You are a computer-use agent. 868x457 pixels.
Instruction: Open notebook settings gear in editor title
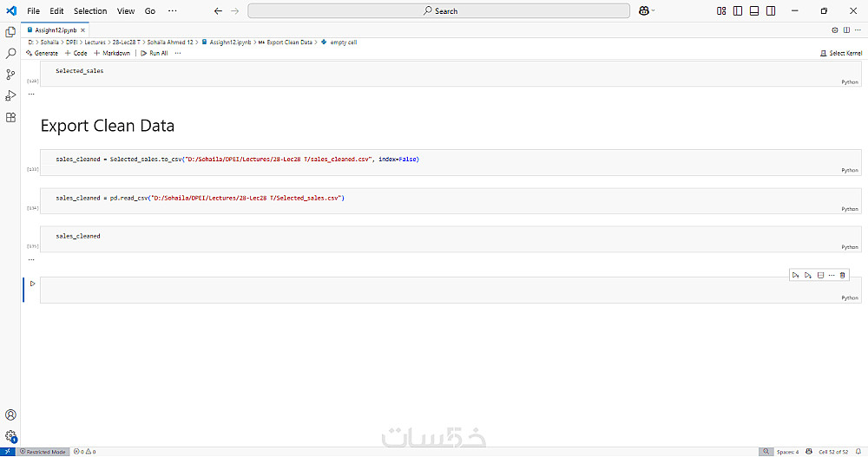tap(835, 29)
